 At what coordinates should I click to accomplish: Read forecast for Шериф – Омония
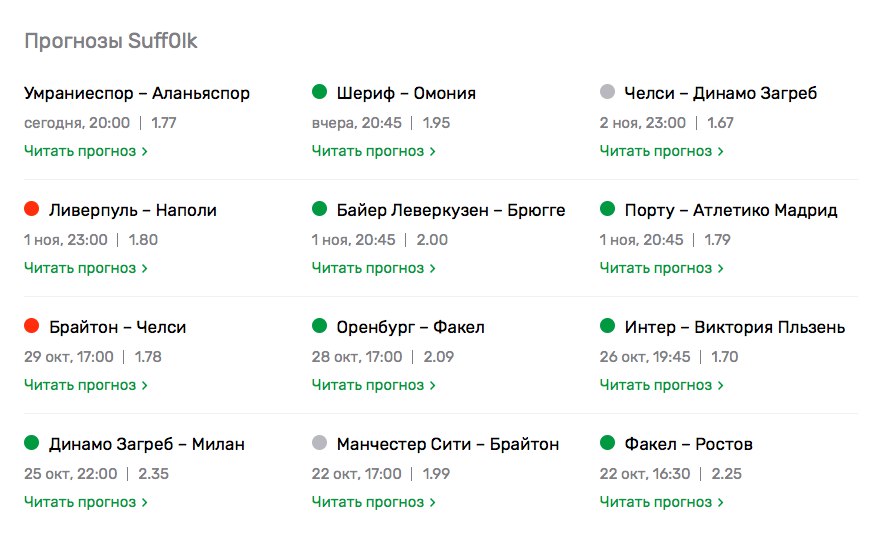[x=374, y=151]
